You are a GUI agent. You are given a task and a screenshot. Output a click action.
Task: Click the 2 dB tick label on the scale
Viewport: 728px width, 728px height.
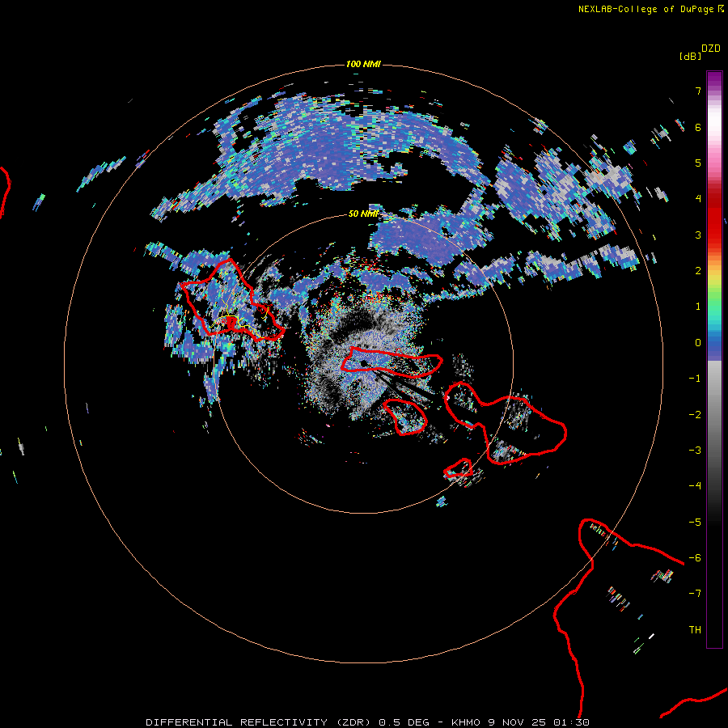(698, 271)
